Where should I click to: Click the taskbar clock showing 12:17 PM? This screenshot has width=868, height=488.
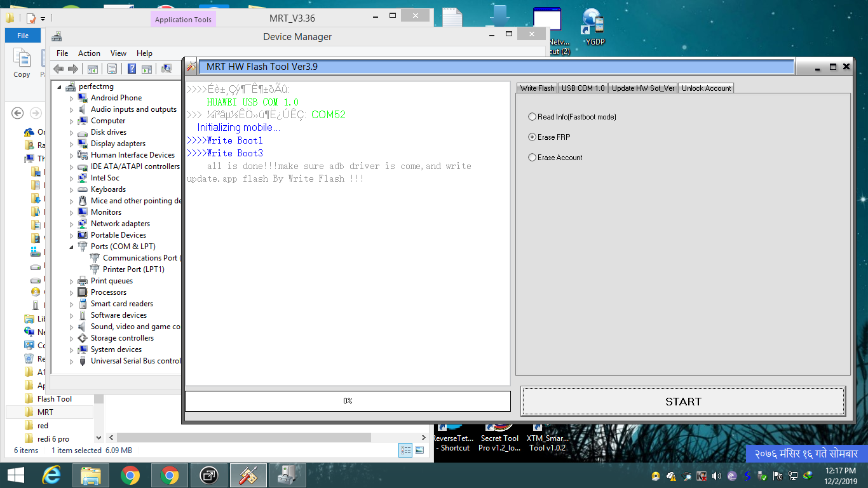(840, 475)
